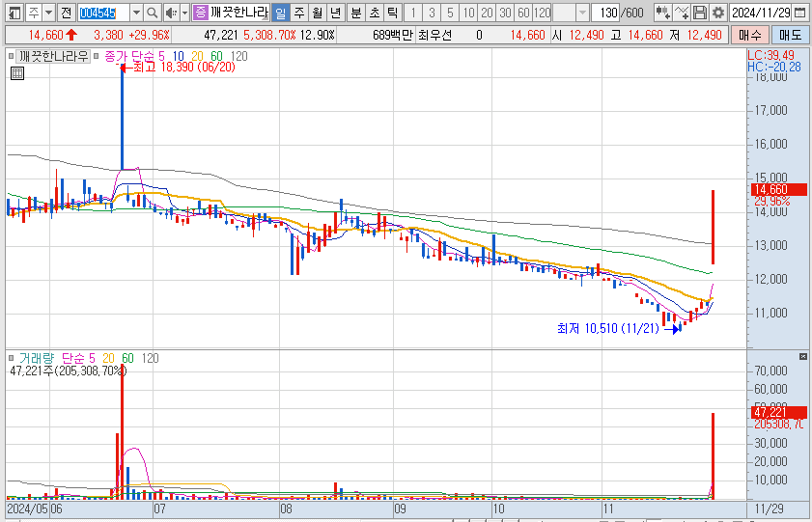Click the add indicator line icon
Image resolution: width=812 pixels, height=522 pixels.
pos(682,13)
